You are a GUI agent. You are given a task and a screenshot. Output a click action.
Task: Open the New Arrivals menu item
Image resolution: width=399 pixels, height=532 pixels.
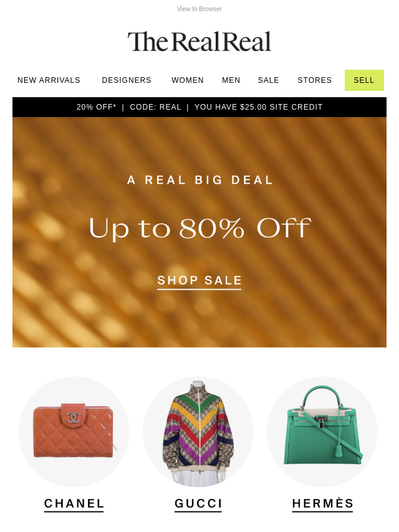[x=49, y=80]
